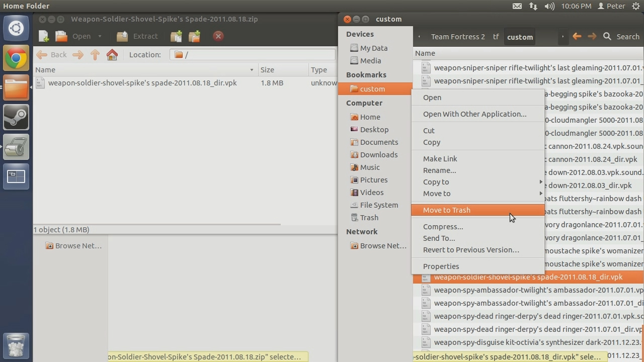Viewport: 644px width, 362px height.
Task: Open Files manager icon in launcher
Action: [x=16, y=87]
